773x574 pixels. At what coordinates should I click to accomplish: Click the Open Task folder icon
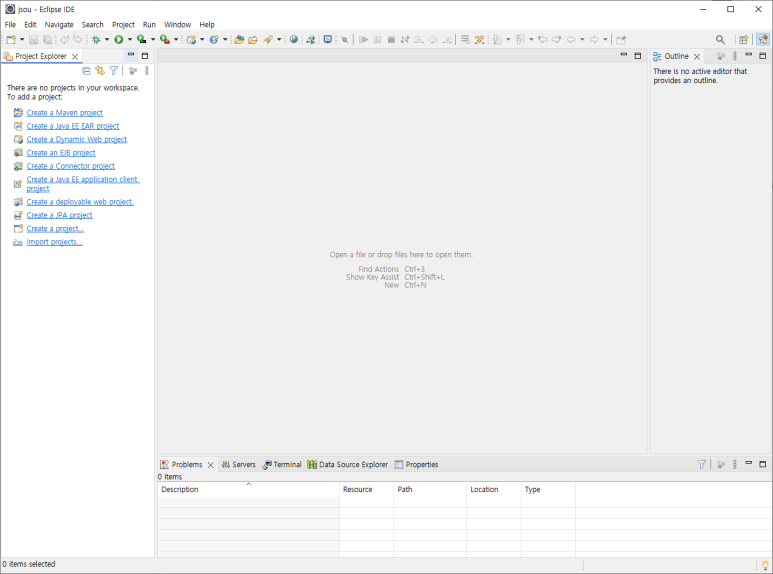(x=253, y=39)
